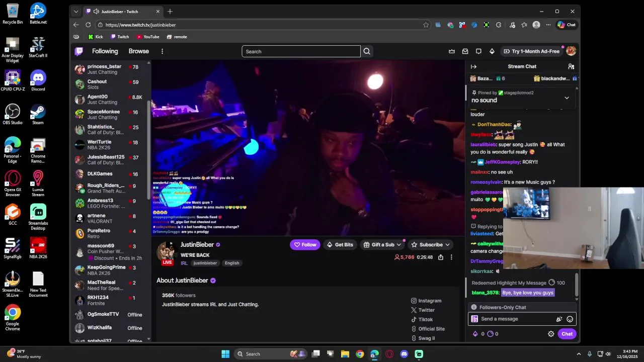This screenshot has height=362, width=644.
Task: Open the Official Site link
Action: pyautogui.click(x=428, y=329)
